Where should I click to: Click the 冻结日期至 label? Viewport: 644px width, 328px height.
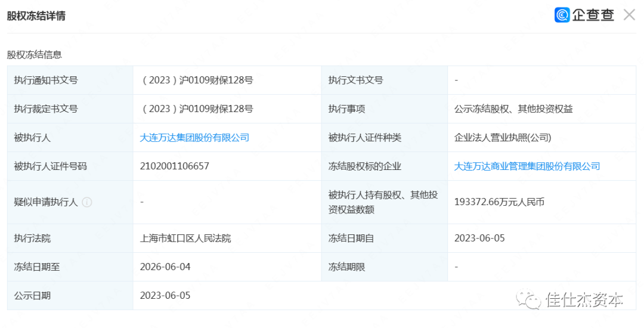(37, 267)
